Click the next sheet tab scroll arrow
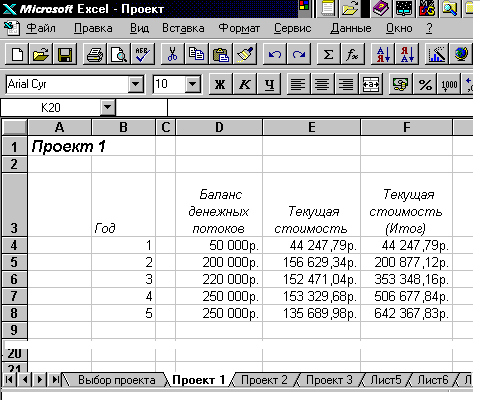 40,379
